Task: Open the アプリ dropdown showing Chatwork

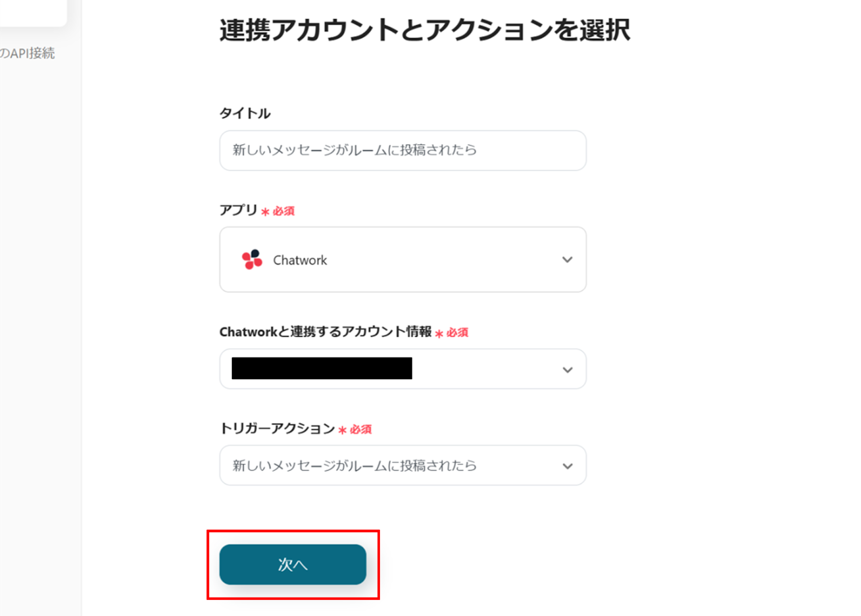Action: click(x=403, y=259)
